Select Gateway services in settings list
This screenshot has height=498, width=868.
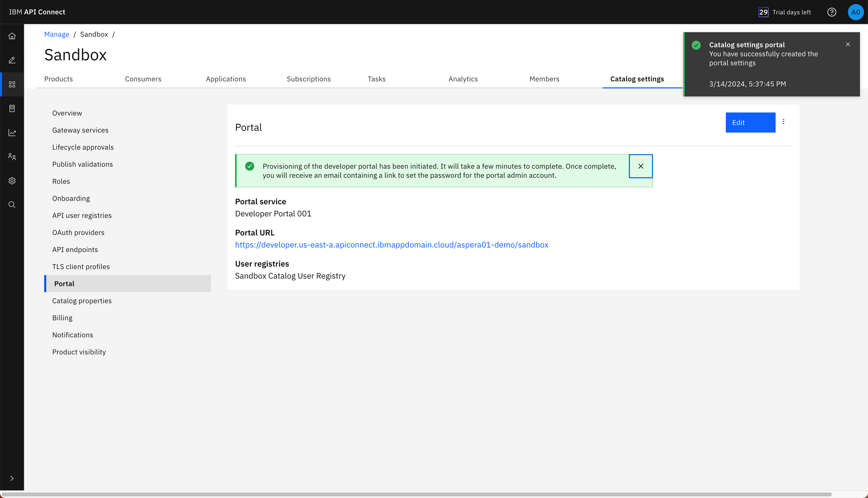coord(80,130)
